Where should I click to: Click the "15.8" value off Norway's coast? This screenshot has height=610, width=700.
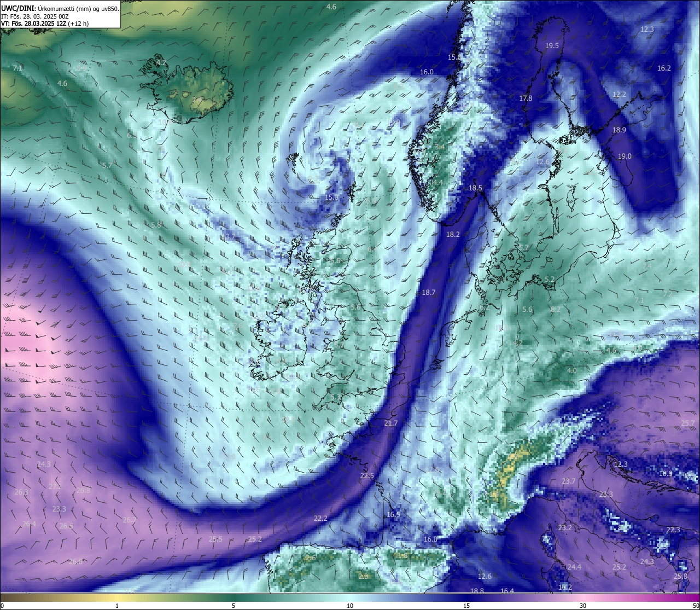pos(454,57)
